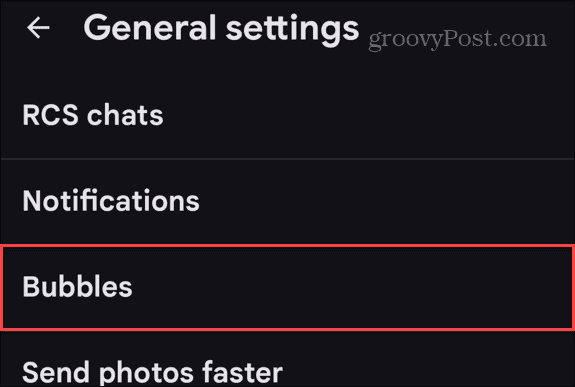This screenshot has height=387, width=575.
Task: Click inside the red highlighted Bubbles row
Action: click(x=288, y=287)
